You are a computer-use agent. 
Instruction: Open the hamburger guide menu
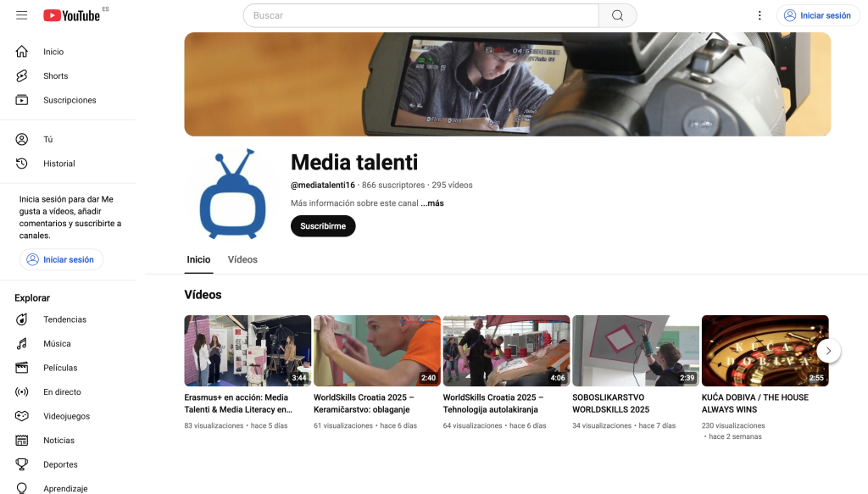pos(22,15)
